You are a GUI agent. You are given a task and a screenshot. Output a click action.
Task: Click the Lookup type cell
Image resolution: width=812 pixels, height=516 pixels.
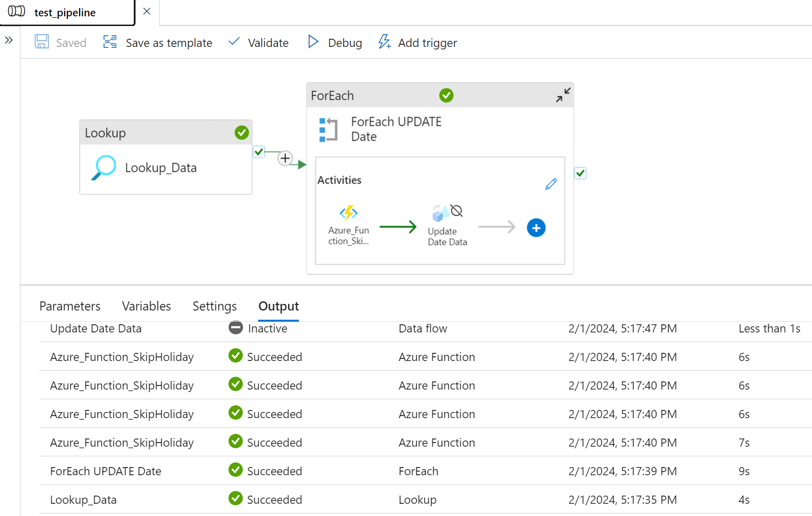click(417, 500)
